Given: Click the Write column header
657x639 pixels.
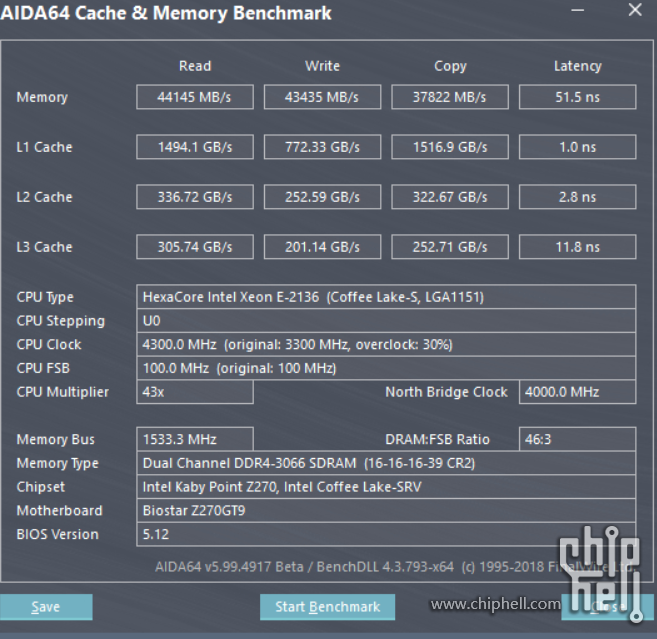Looking at the screenshot, I should [322, 66].
